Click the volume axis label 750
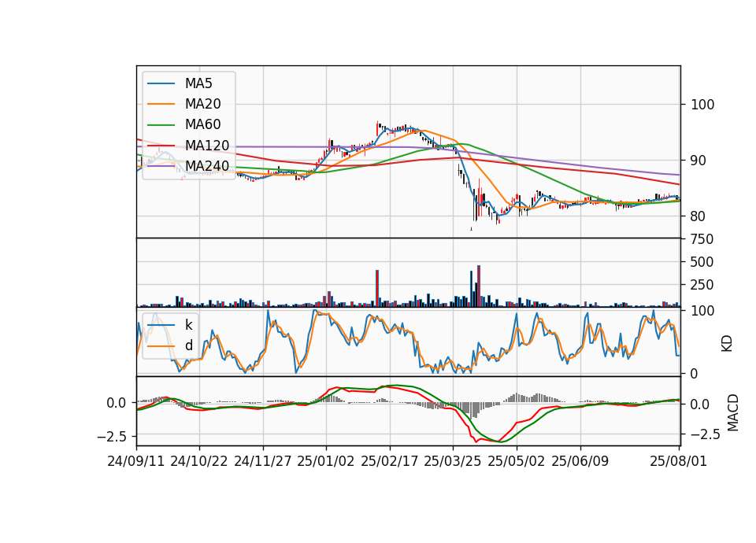 pos(702,239)
